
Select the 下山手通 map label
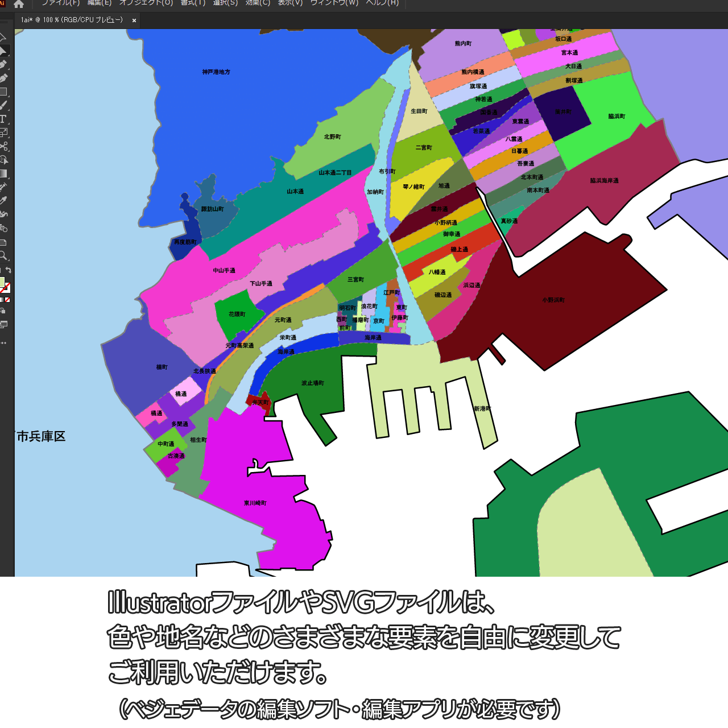(261, 283)
